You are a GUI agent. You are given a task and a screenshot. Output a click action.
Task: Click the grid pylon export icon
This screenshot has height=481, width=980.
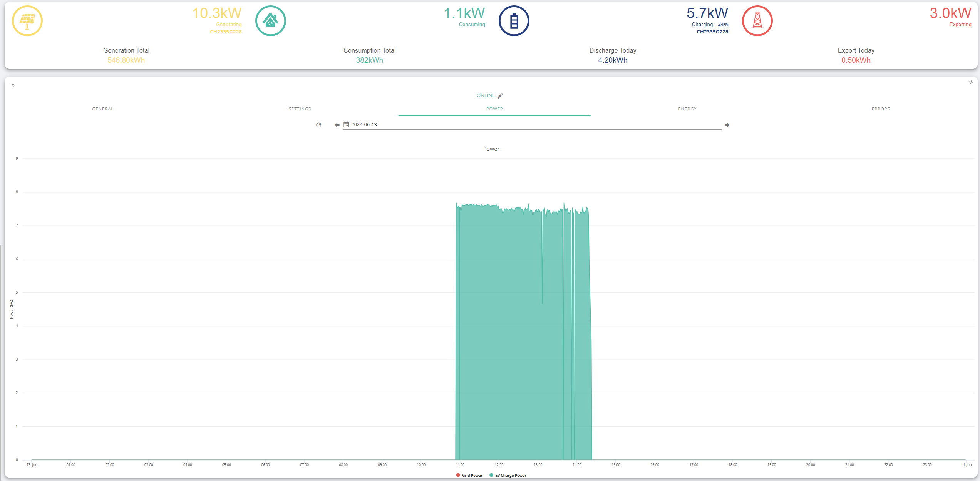click(757, 21)
